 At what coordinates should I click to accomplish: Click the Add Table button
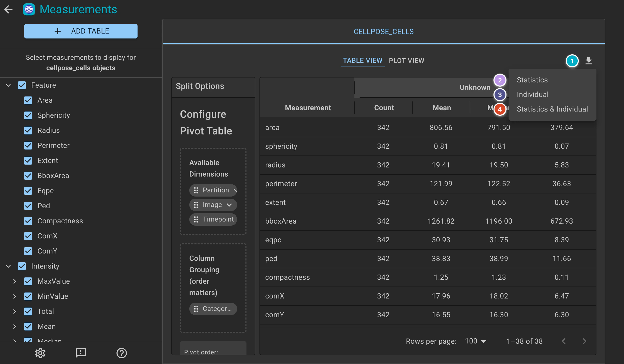click(x=81, y=31)
